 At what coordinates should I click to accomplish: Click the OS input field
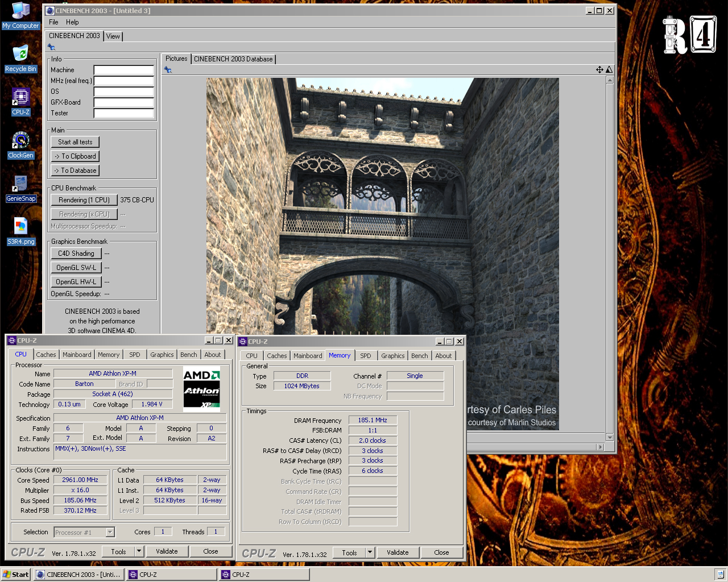pyautogui.click(x=124, y=92)
